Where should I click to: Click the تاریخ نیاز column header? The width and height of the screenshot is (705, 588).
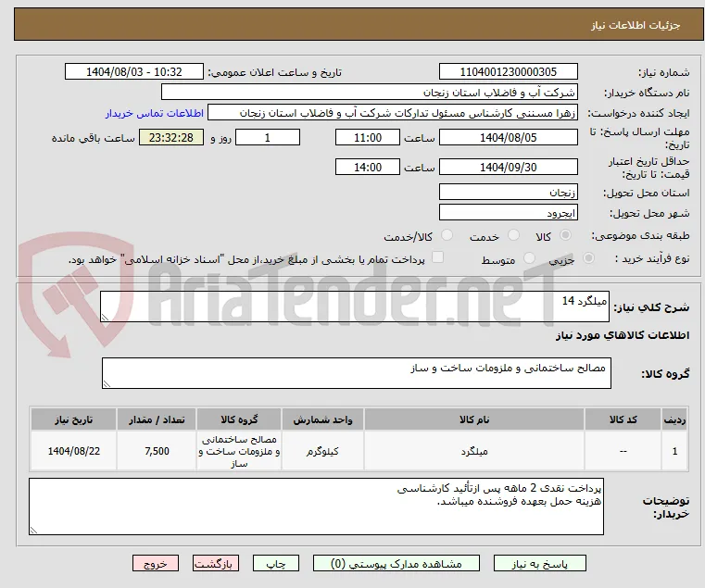tap(74, 419)
